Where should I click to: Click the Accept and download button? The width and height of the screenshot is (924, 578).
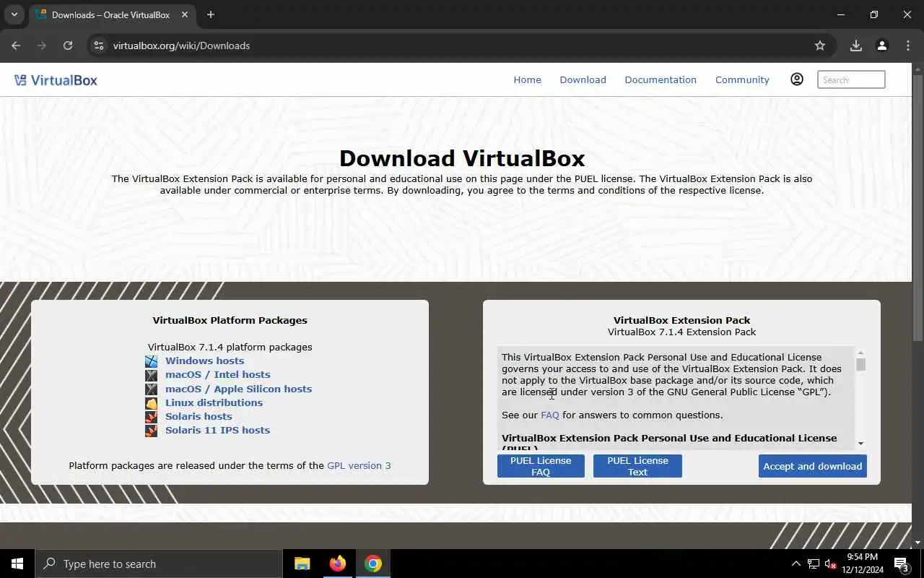coord(813,466)
